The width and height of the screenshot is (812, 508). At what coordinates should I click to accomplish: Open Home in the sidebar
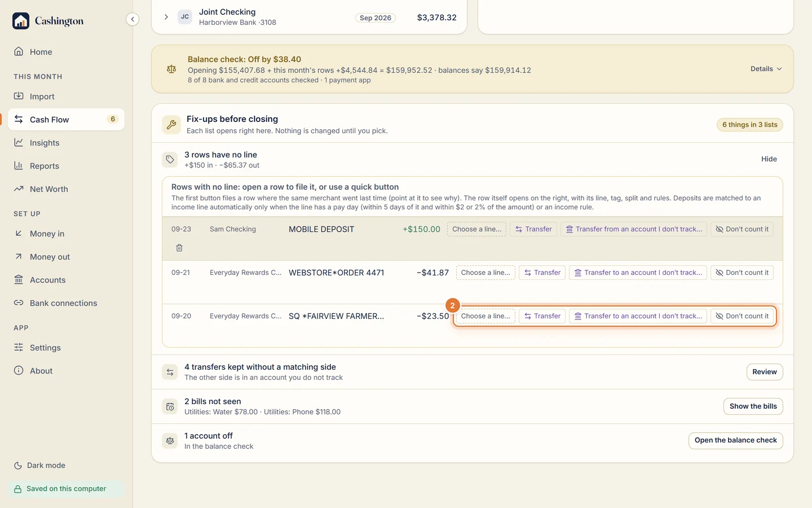pyautogui.click(x=67, y=52)
